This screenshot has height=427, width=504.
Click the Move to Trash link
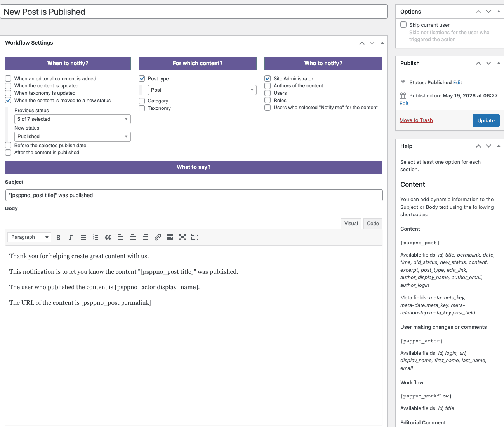(416, 120)
